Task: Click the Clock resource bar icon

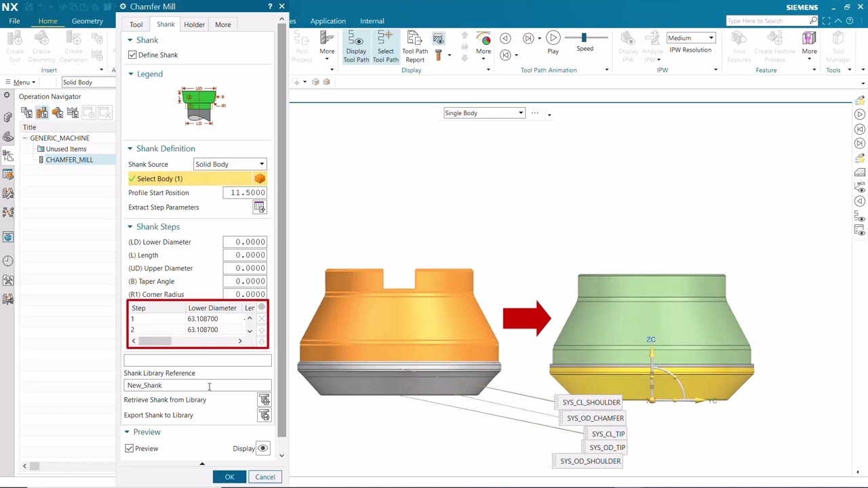Action: [x=8, y=261]
